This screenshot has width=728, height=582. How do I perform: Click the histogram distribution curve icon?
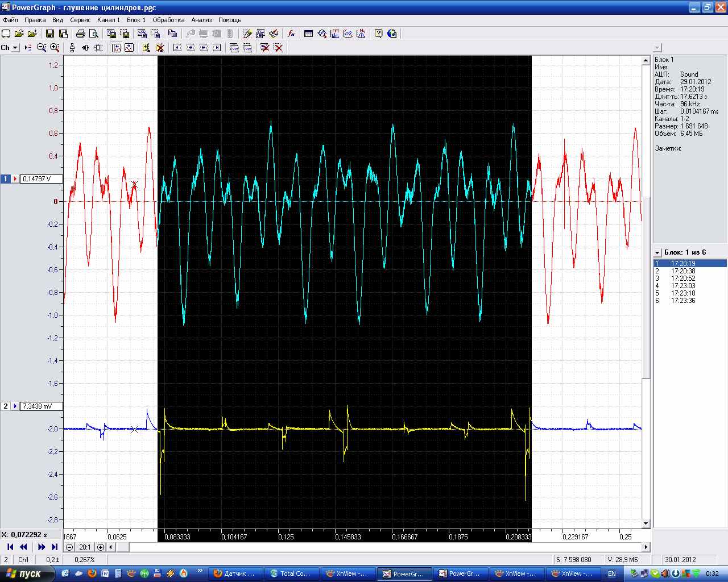[x=361, y=34]
